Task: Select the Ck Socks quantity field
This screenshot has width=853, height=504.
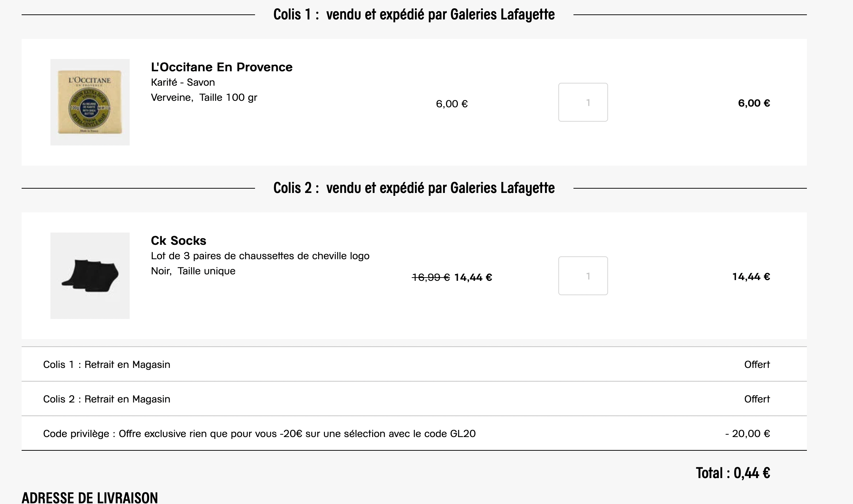Action: coord(583,276)
